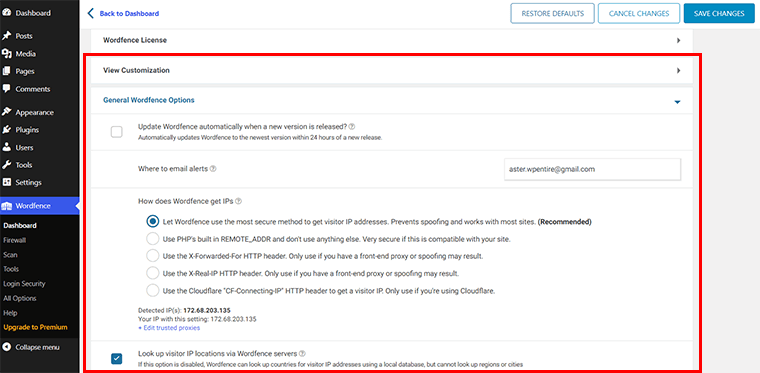Click detected IP 172.68.203.135 bold text
This screenshot has height=373, width=760.
point(206,311)
